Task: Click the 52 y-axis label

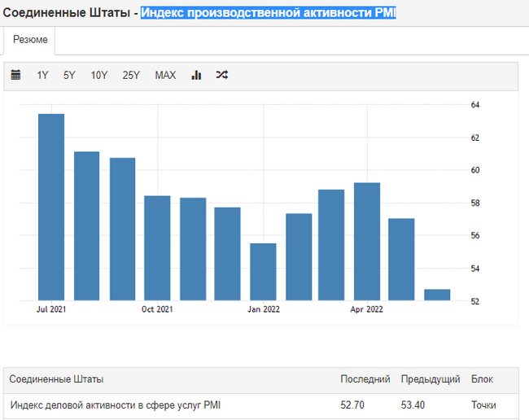Action: click(x=475, y=301)
